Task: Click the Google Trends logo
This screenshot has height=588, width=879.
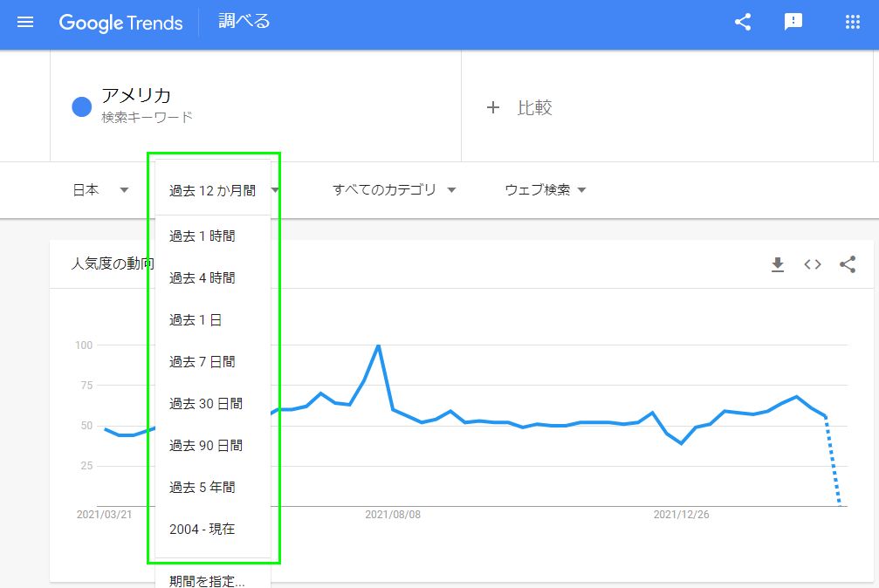Action: 120,23
